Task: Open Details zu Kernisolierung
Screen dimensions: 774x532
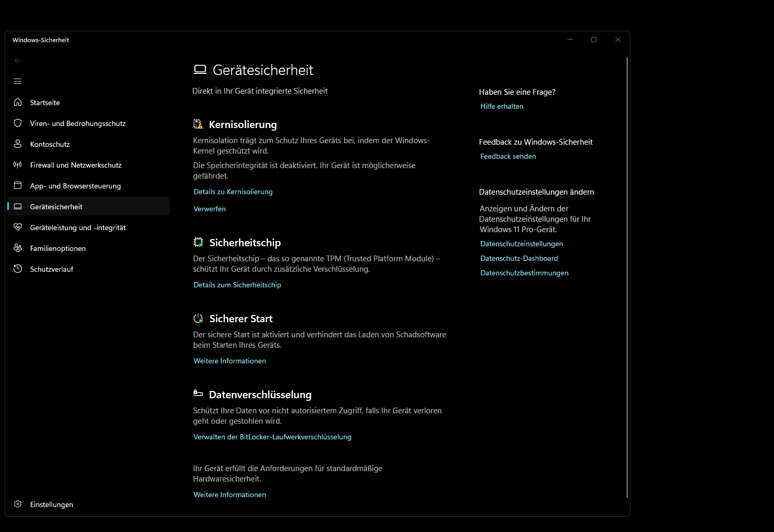Action: (x=233, y=192)
